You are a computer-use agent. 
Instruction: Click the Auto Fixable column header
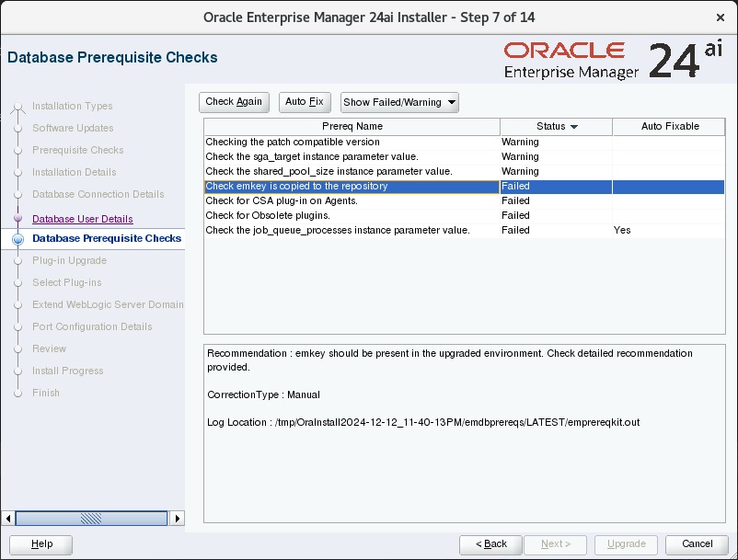point(669,127)
